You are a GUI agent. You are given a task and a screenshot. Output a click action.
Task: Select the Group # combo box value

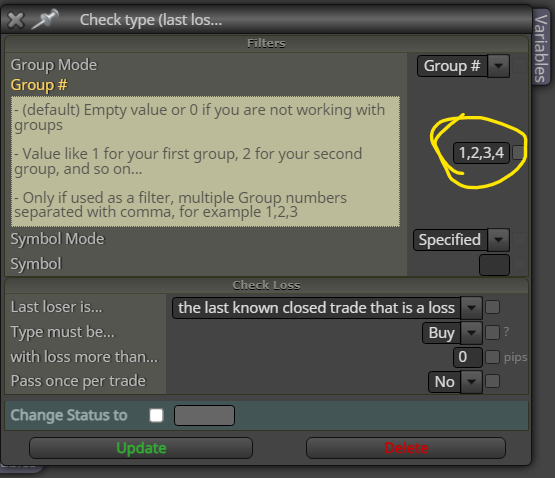(452, 66)
